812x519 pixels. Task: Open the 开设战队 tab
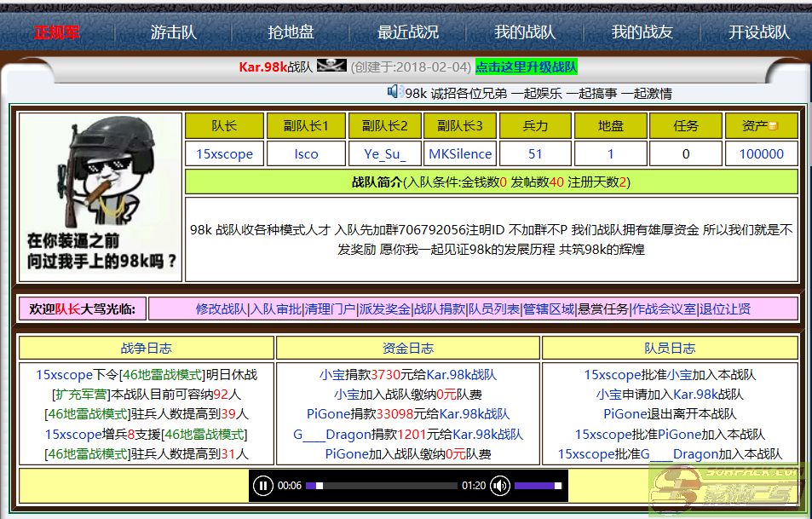click(x=758, y=32)
